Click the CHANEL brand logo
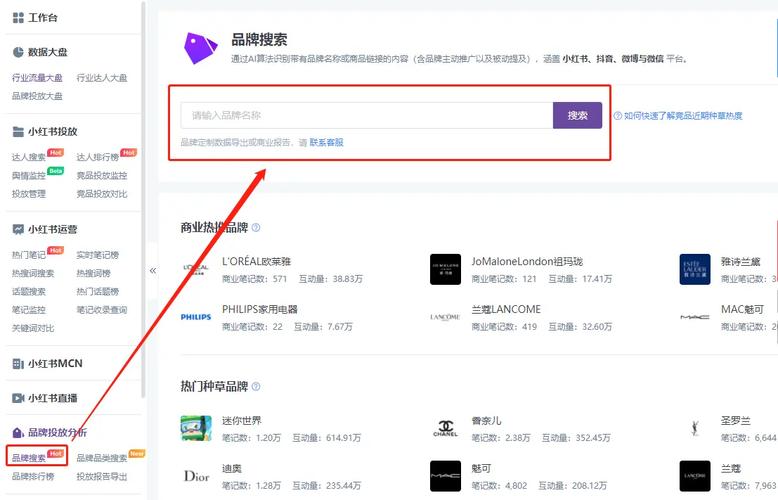The image size is (778, 500). [x=446, y=428]
